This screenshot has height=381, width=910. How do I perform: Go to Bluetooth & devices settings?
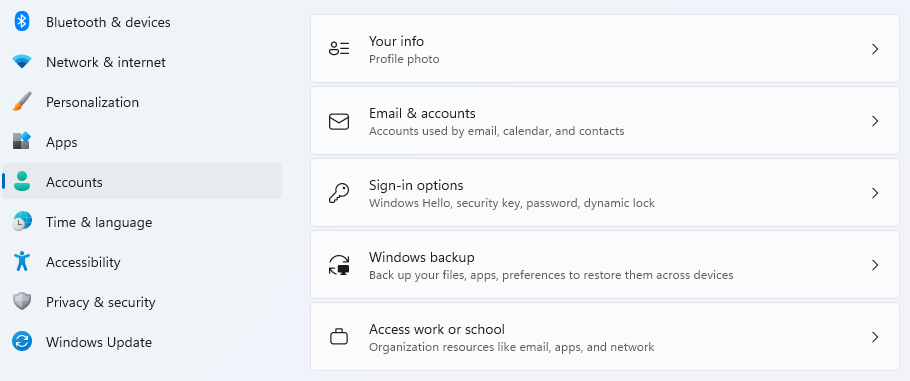tap(142, 22)
